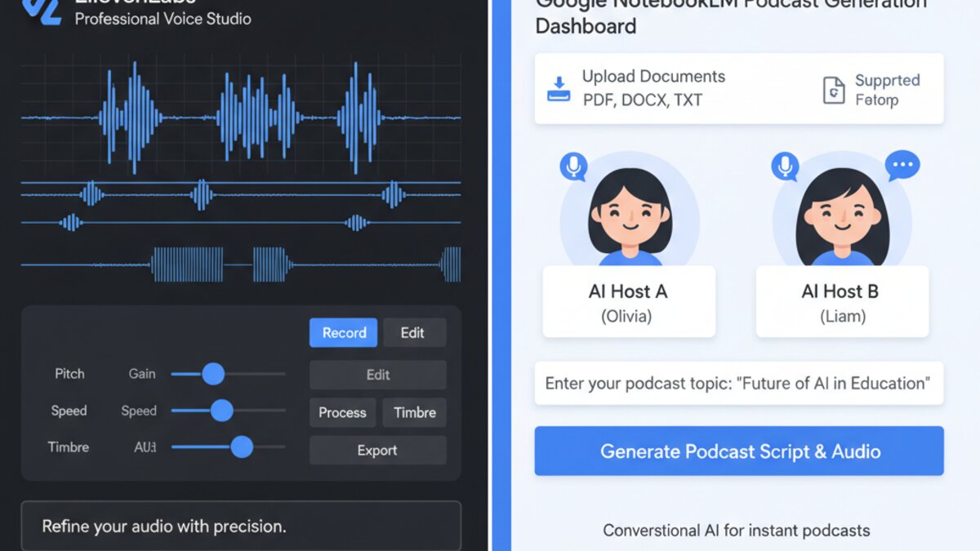The image size is (980, 551).
Task: Click the Timbre slider handle
Action: (x=242, y=447)
